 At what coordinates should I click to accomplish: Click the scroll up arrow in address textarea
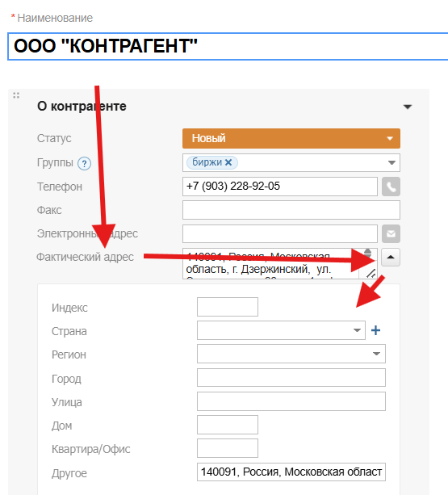click(367, 252)
